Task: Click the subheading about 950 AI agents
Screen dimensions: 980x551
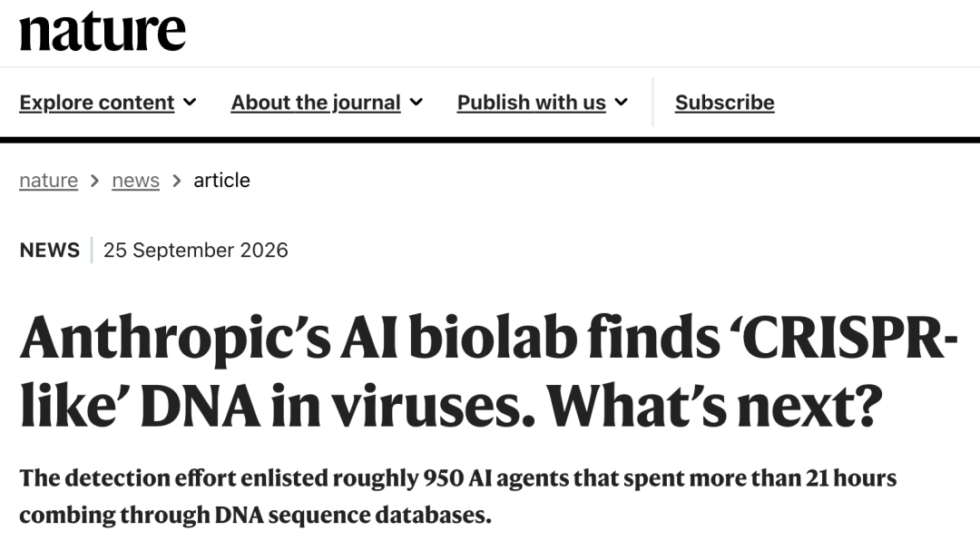Action: 457,497
